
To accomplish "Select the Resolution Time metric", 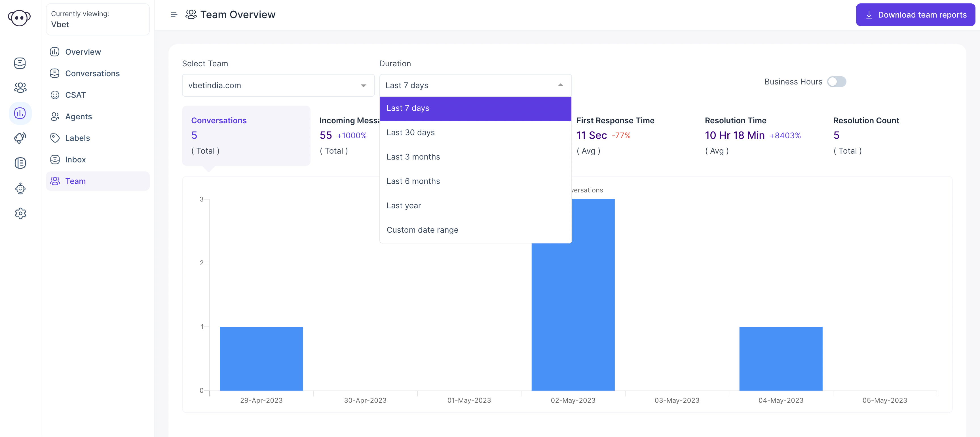I will (760, 135).
